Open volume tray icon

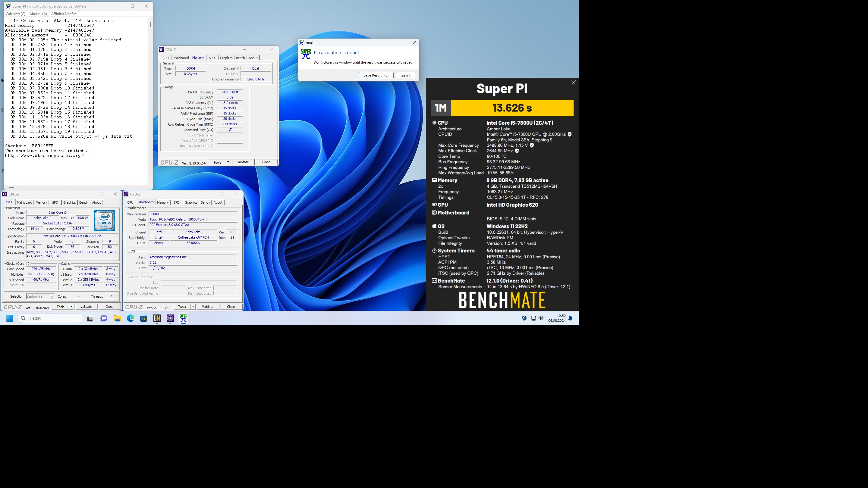[x=541, y=318]
